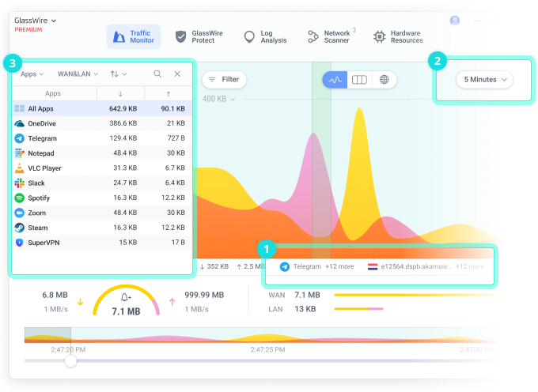
Task: Select the Notepad app icon
Action: 19,153
